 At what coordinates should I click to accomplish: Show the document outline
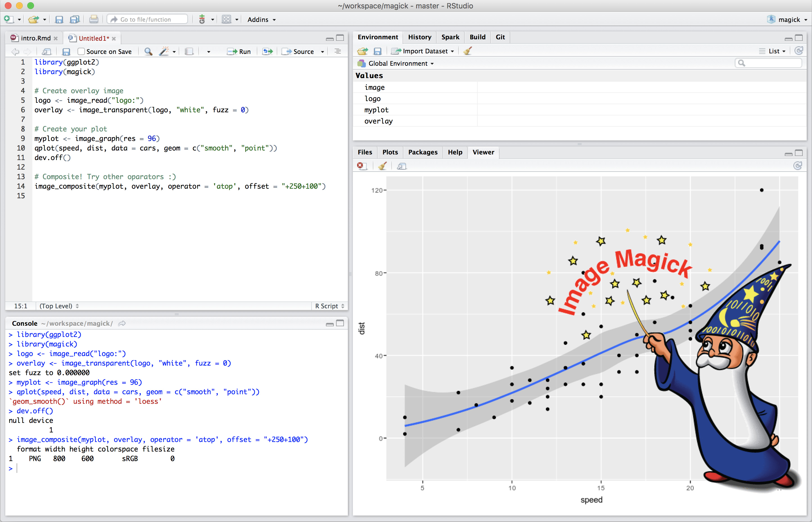[x=337, y=51]
